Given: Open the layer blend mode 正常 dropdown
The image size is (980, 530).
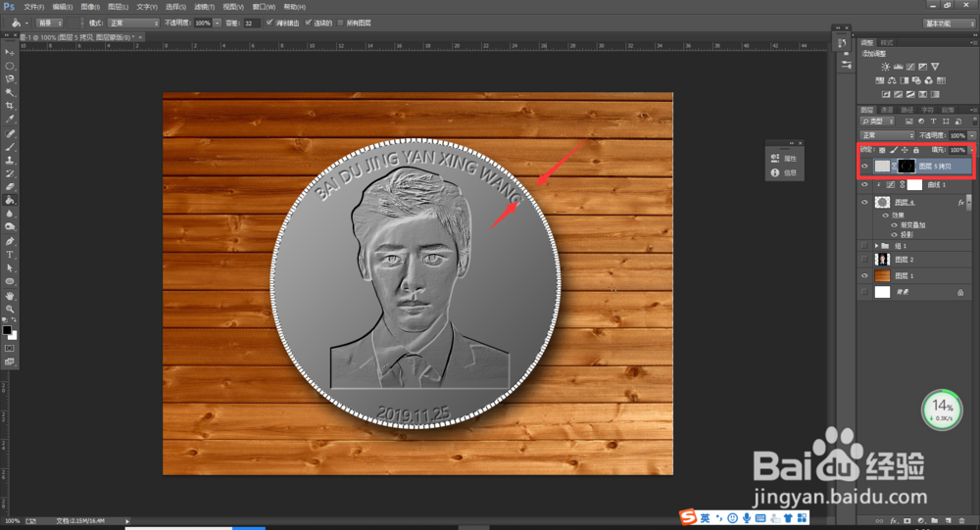Looking at the screenshot, I should point(888,135).
